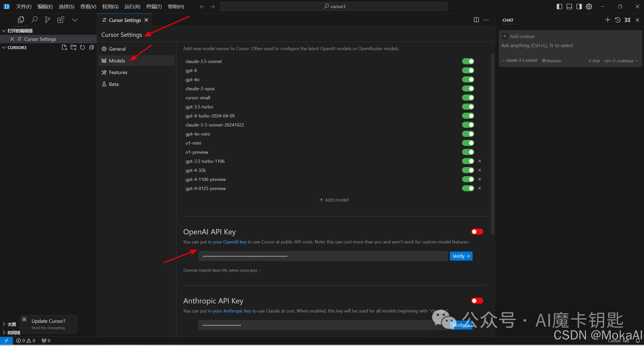
Task: Disable o1-mini model
Action: [468, 143]
